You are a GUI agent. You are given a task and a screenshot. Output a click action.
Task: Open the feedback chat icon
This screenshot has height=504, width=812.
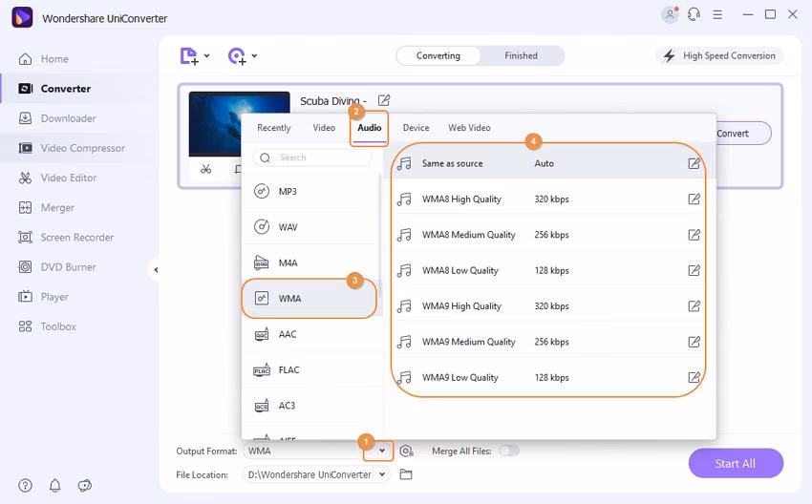[84, 485]
